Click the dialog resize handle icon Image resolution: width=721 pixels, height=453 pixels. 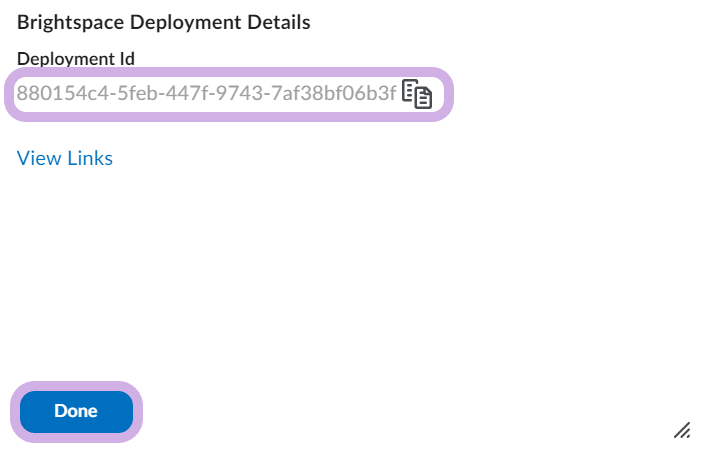682,430
